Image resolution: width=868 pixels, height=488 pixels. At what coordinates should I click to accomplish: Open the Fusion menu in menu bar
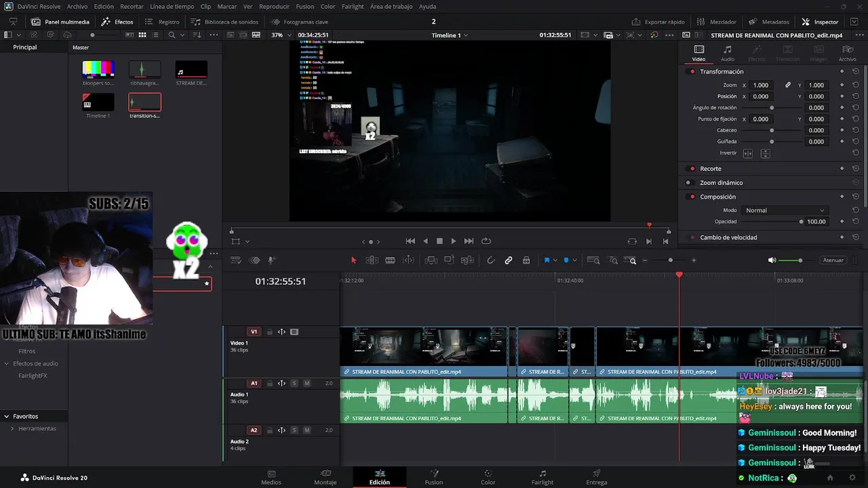click(305, 6)
